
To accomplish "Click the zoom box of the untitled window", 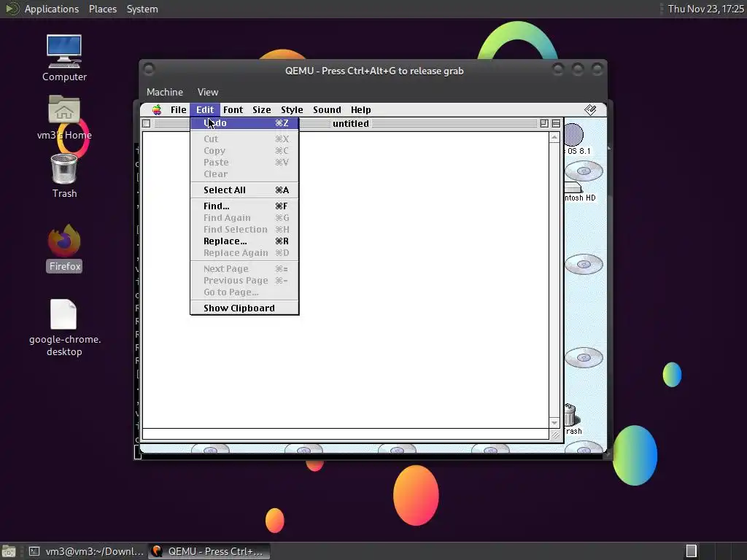I will tap(544, 124).
